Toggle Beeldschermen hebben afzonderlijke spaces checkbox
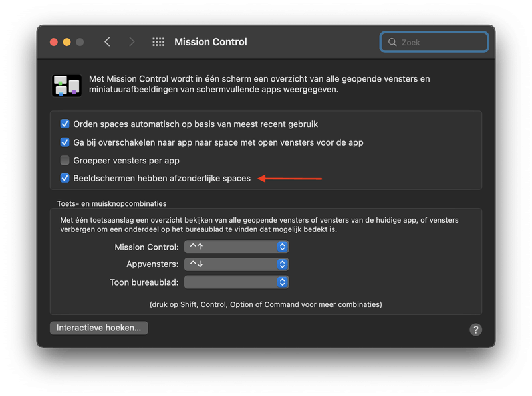532x396 pixels. [65, 178]
